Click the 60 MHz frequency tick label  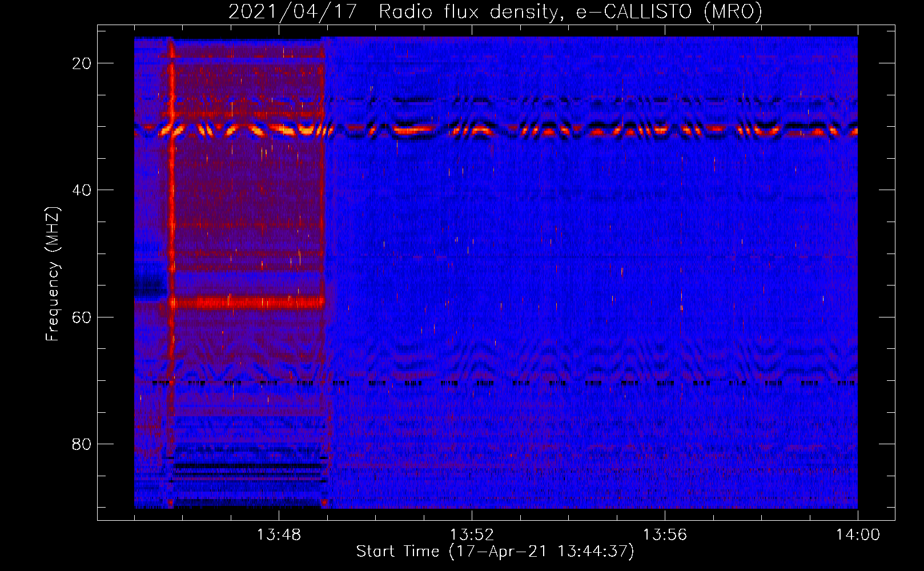pyautogui.click(x=82, y=317)
